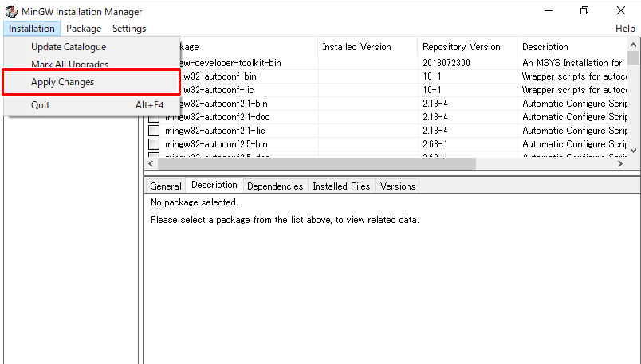Switch to the General tab
Viewport: 641px width, 364px height.
pos(166,186)
